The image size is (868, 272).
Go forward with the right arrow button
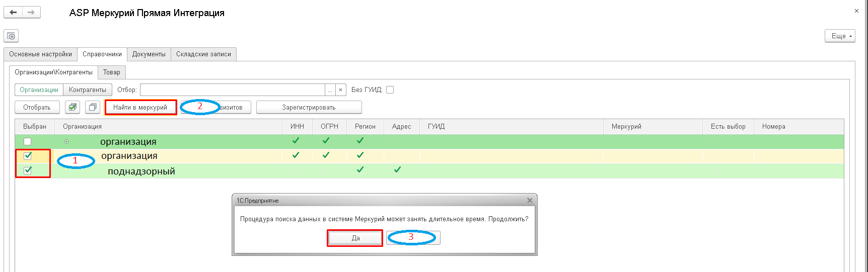click(x=31, y=12)
